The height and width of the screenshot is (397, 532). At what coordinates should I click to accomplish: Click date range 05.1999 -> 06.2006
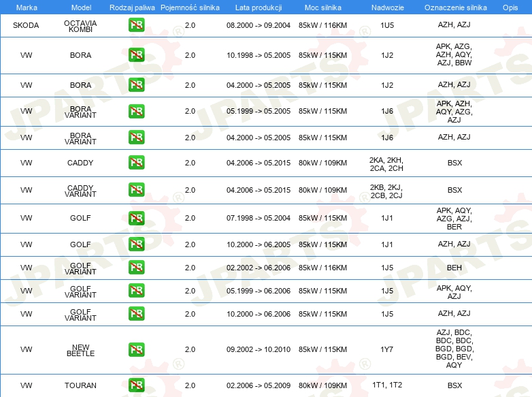[x=259, y=291]
